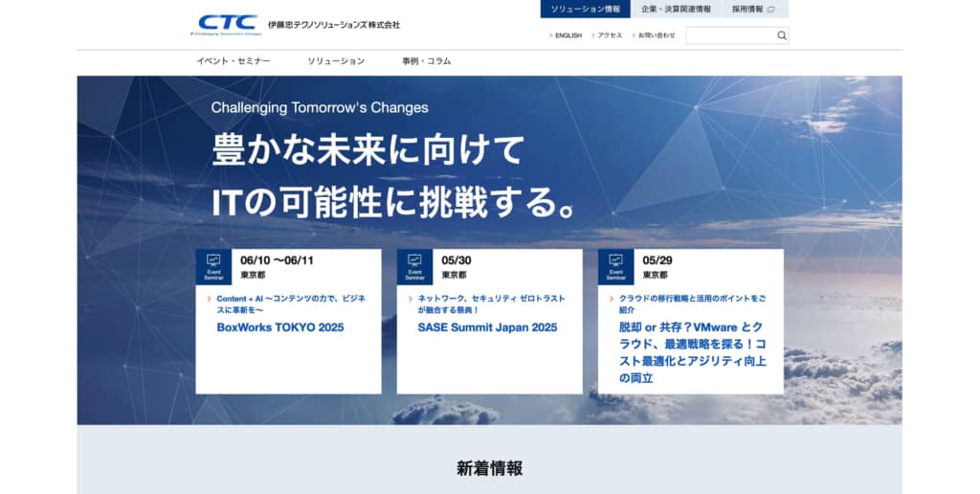This screenshot has width=980, height=494.
Task: Expand the ソリューション navigation menu
Action: click(x=336, y=61)
